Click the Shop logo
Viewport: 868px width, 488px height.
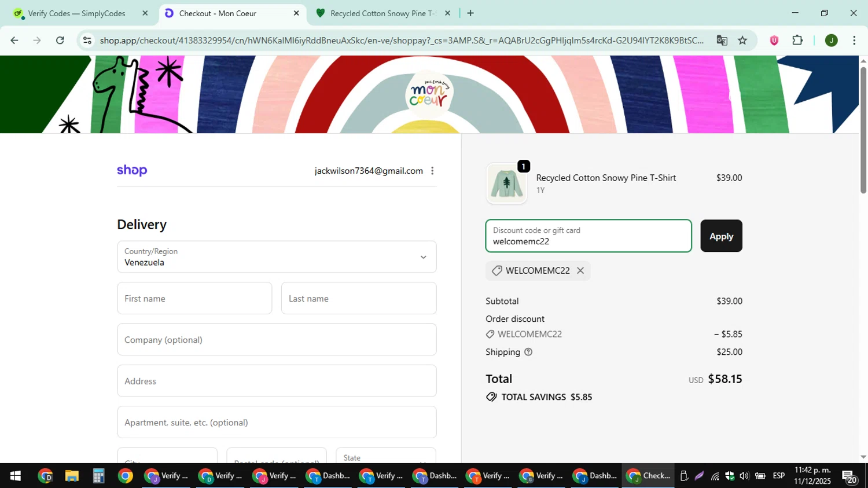pyautogui.click(x=132, y=170)
